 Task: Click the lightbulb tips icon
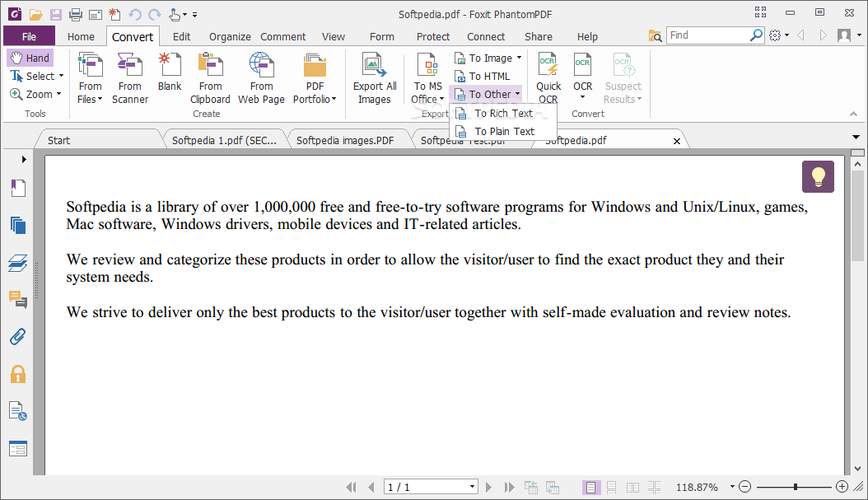818,176
